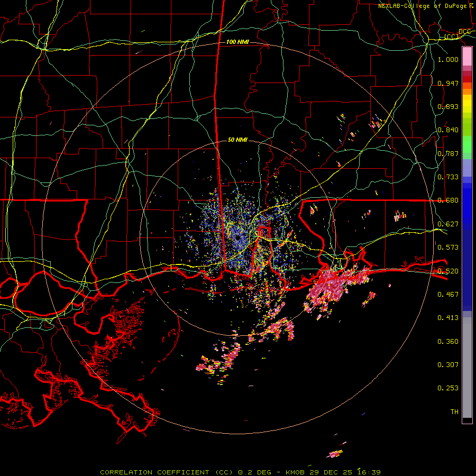Image resolution: width=476 pixels, height=476 pixels.
Task: Click the DCC label near the legend
Action: click(x=465, y=32)
